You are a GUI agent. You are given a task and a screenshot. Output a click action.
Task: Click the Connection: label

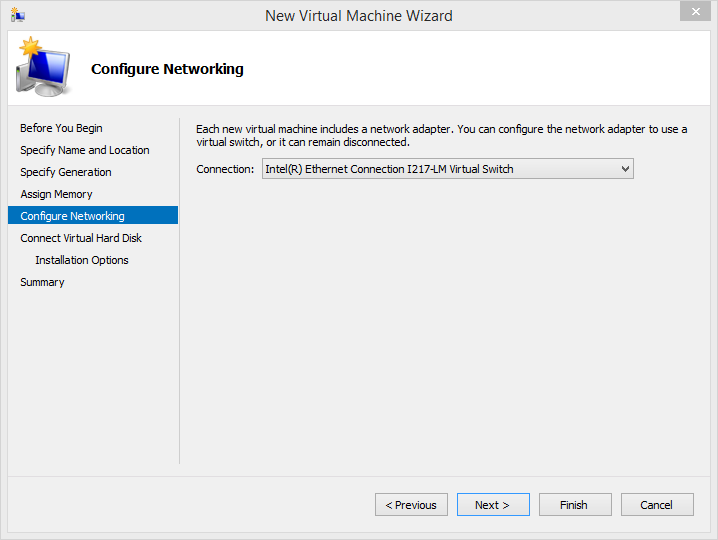pyautogui.click(x=225, y=169)
